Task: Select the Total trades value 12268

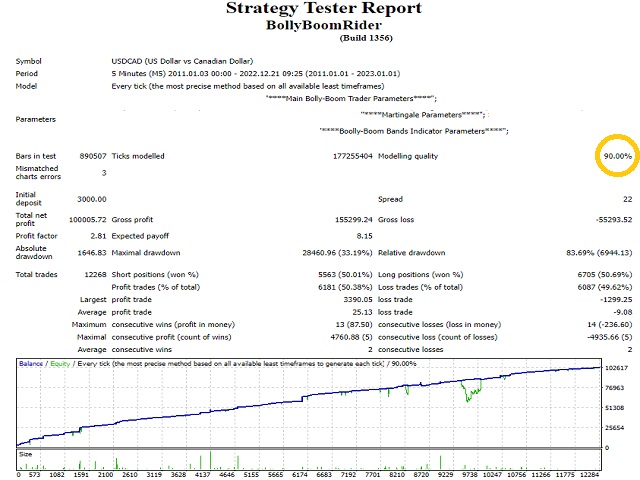Action: coord(95,274)
